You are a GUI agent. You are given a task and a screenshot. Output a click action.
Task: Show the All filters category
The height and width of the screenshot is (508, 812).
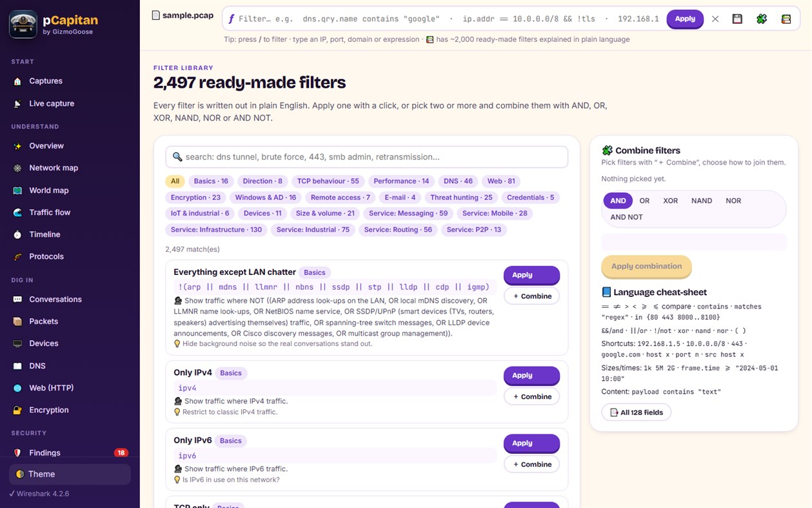[x=175, y=181]
